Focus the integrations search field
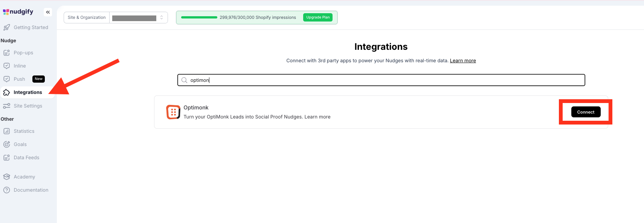The image size is (644, 223). (381, 80)
